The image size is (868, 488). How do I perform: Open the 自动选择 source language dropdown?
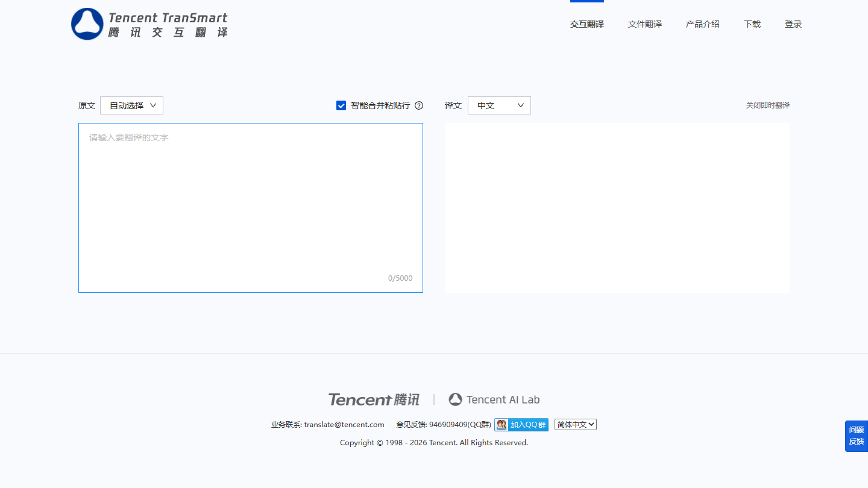coord(131,105)
